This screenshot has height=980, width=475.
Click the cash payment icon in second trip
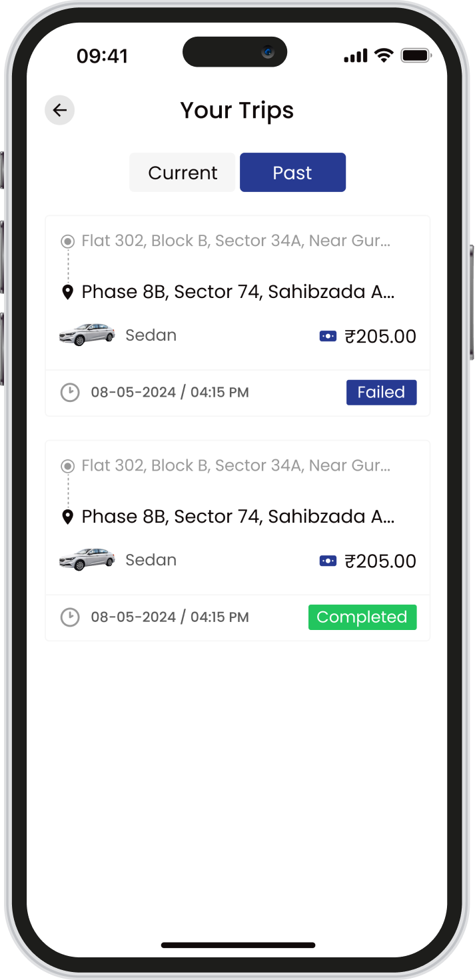(328, 561)
